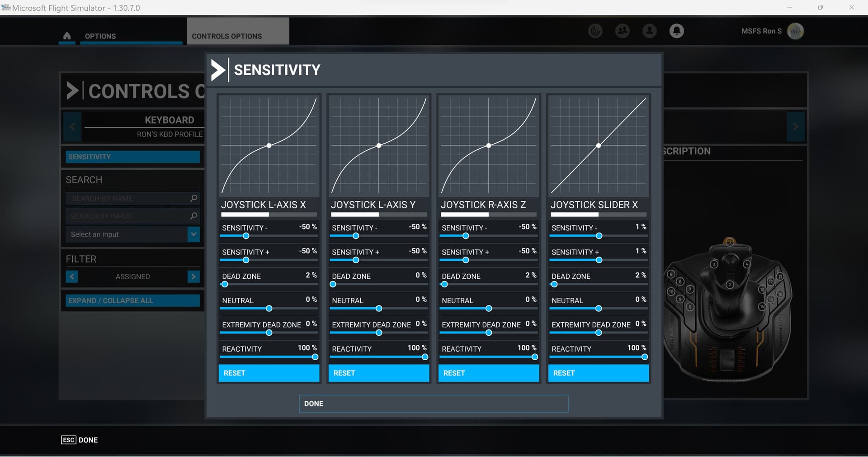Viewport: 868px width, 457px height.
Task: Switch to the Options tab
Action: point(100,36)
